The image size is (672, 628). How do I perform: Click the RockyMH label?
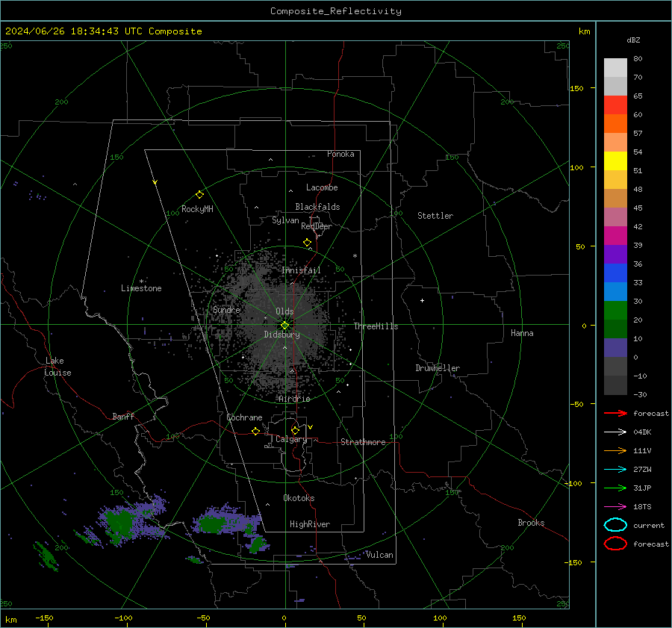click(197, 209)
